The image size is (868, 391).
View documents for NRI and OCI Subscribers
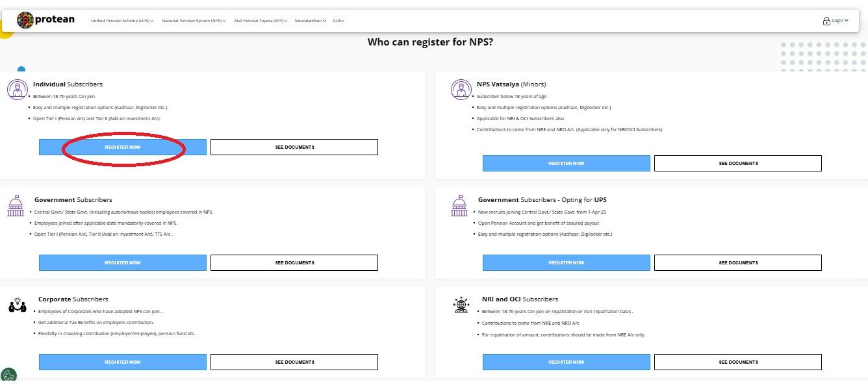coord(737,362)
